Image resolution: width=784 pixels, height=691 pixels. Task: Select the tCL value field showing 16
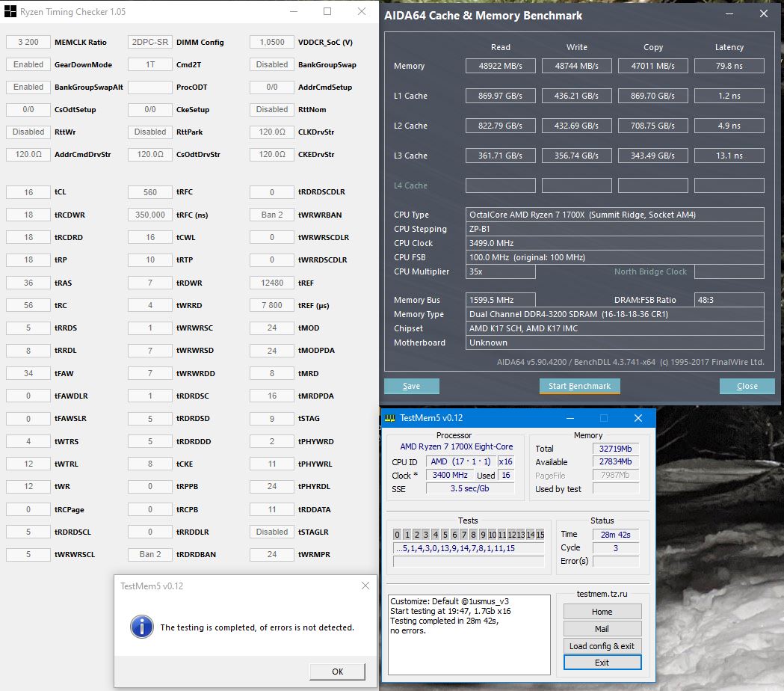(28, 191)
